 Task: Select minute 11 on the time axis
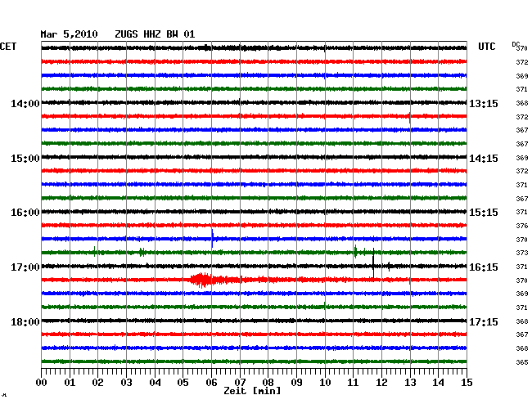pos(353,382)
